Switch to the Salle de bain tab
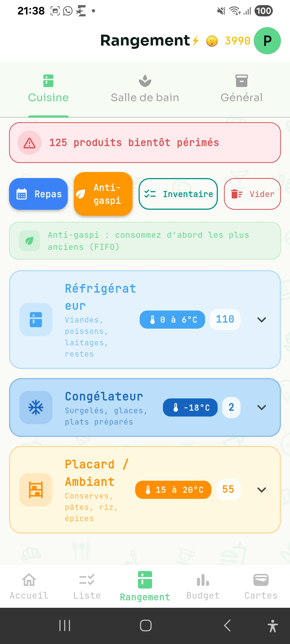 tap(145, 89)
